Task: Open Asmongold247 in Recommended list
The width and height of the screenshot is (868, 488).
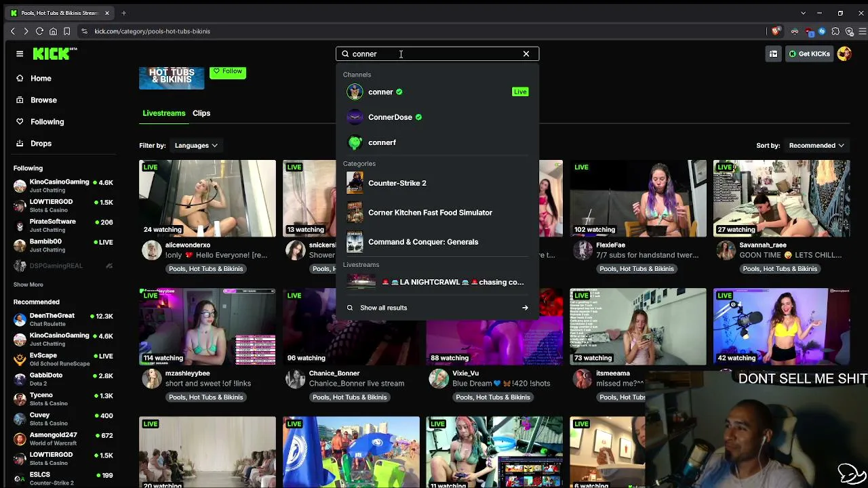Action: [x=64, y=439]
